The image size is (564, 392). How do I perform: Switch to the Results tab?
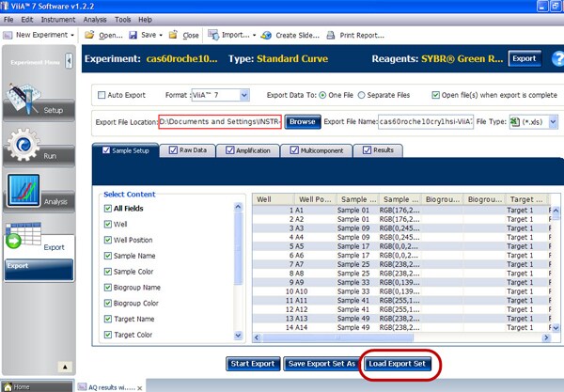point(378,150)
